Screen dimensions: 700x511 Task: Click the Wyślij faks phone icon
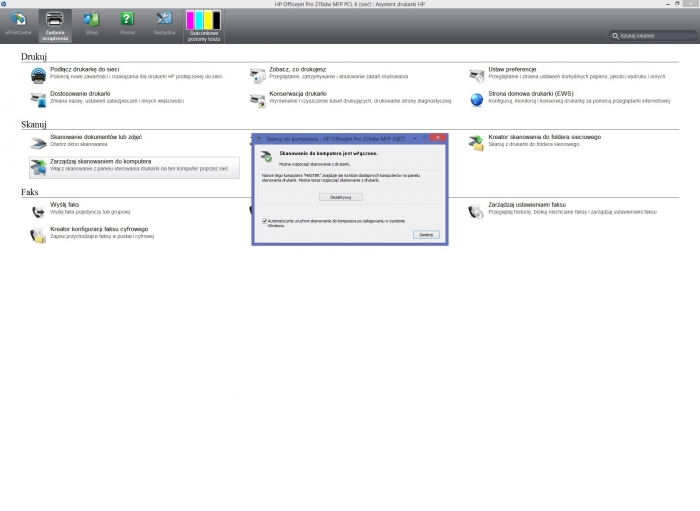(38, 211)
